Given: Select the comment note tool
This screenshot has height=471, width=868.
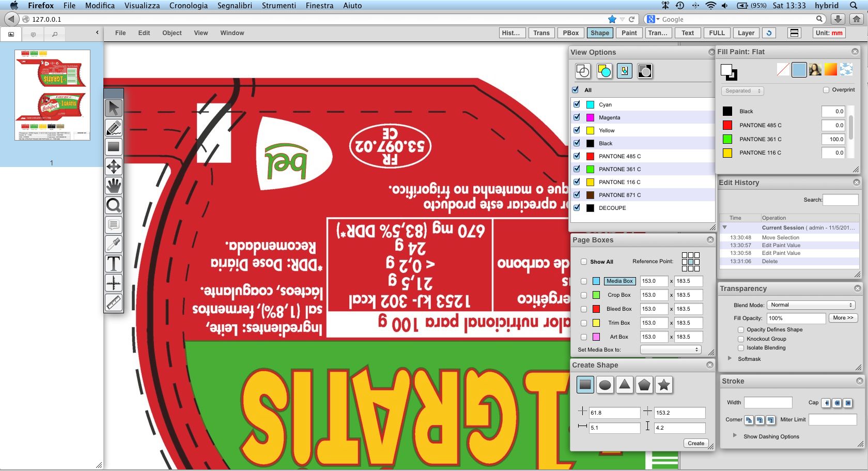Looking at the screenshot, I should click(x=114, y=225).
